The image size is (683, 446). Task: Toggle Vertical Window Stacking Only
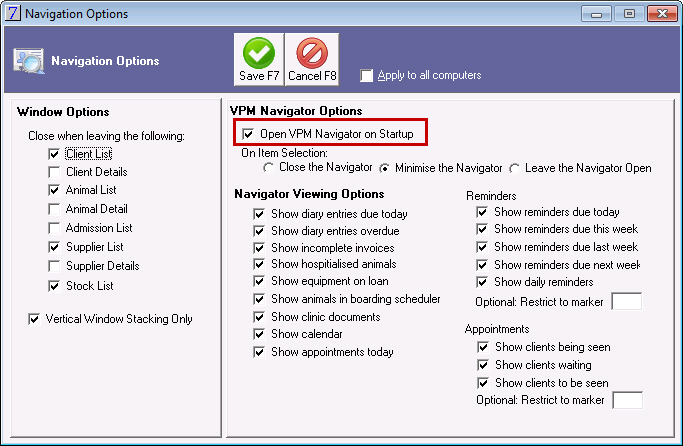(34, 319)
